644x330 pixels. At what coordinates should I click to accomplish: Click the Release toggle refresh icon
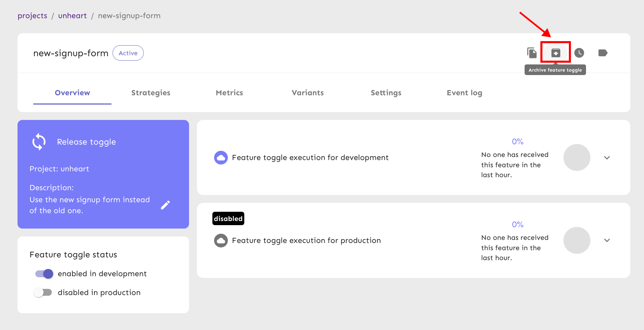[x=39, y=142]
